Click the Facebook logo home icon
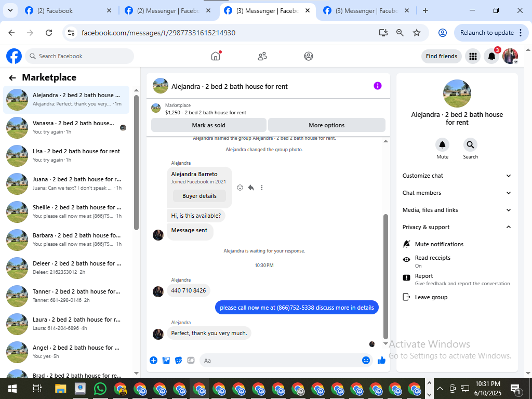 tap(14, 56)
